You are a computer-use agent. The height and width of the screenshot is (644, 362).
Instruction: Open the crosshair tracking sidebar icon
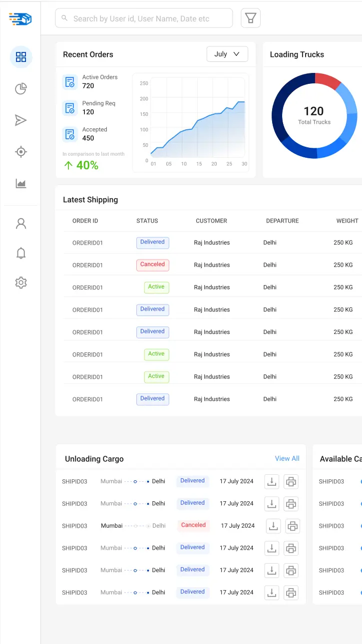click(x=21, y=152)
